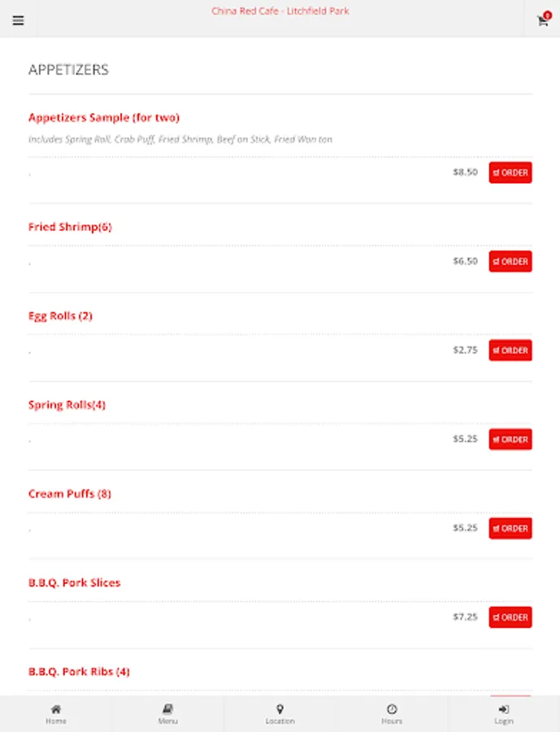Viewport: 560px width, 732px height.
Task: Order the Fried Shrimp appetizer
Action: point(510,261)
